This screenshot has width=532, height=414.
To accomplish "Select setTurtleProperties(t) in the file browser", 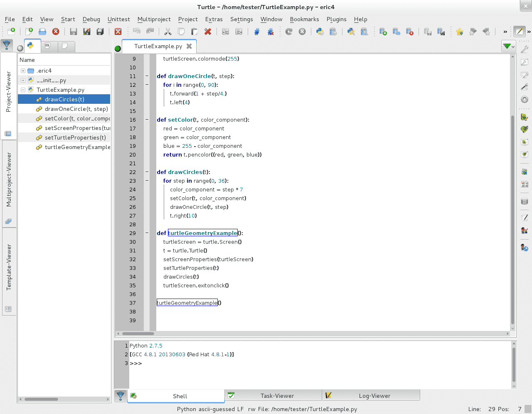I will pos(75,137).
